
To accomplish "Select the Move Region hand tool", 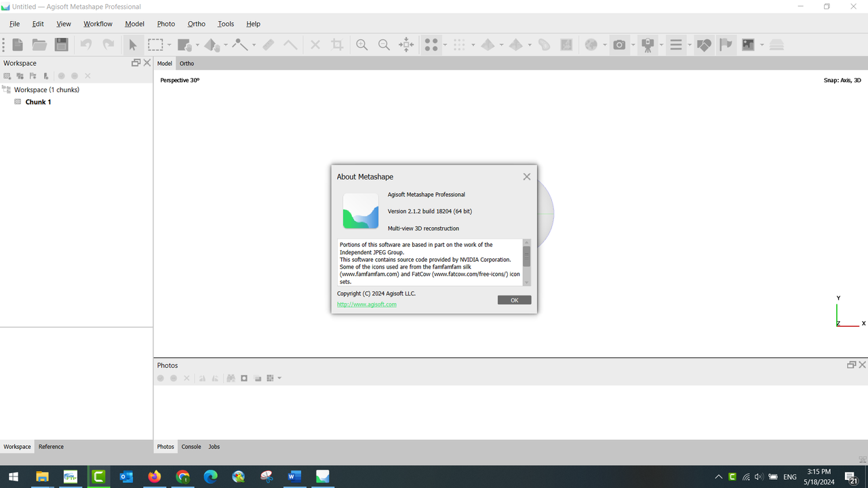I will point(184,45).
